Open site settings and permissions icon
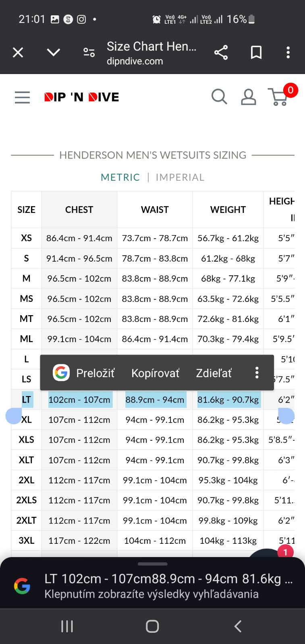305x644 pixels. point(89,52)
